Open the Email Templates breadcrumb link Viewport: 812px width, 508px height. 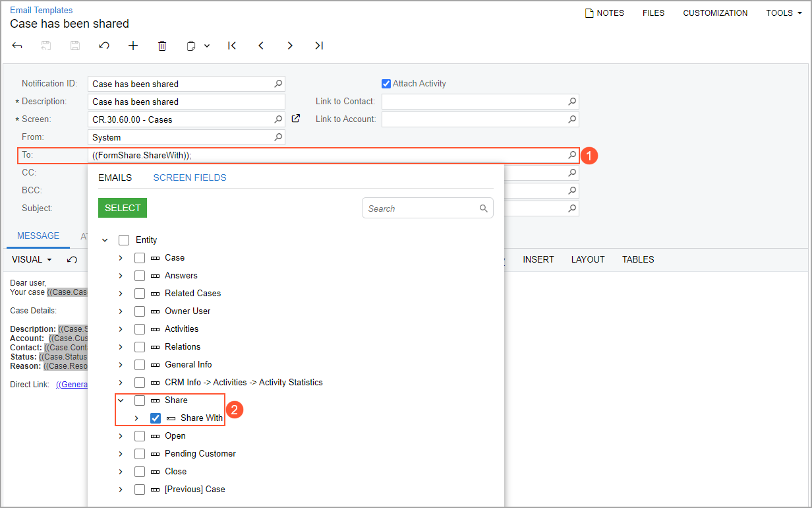(42, 10)
